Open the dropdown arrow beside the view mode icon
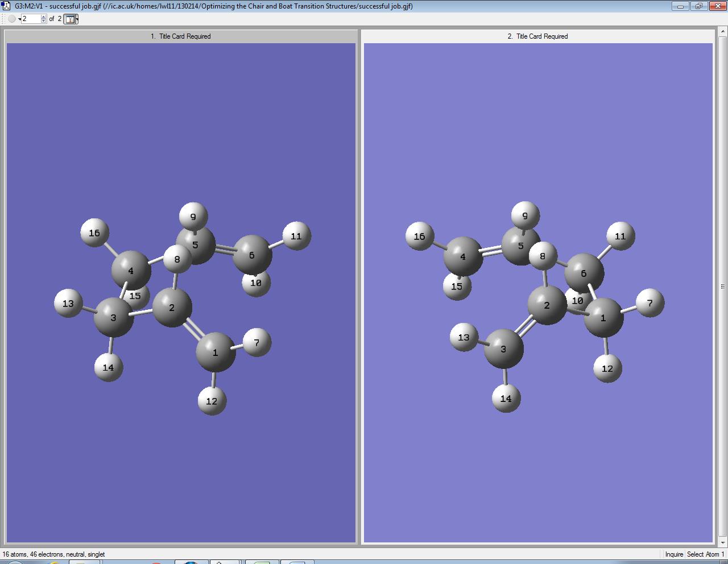This screenshot has width=728, height=564. click(x=77, y=19)
